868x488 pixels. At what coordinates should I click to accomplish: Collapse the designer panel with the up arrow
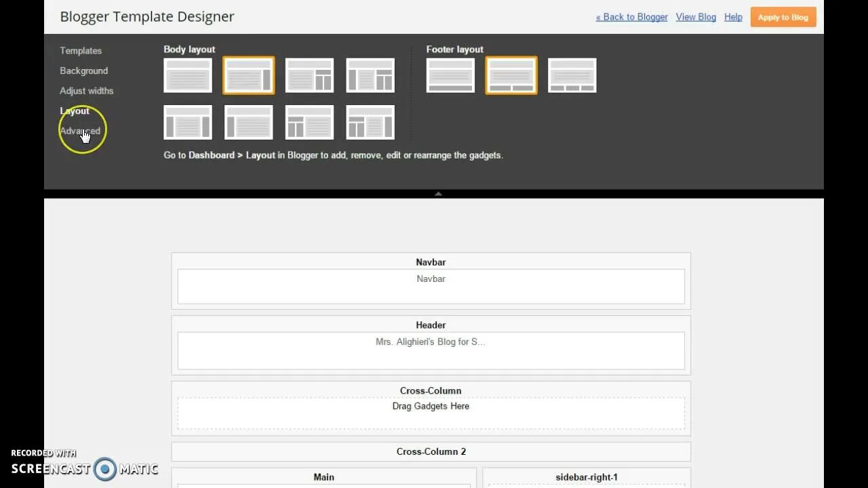point(438,194)
